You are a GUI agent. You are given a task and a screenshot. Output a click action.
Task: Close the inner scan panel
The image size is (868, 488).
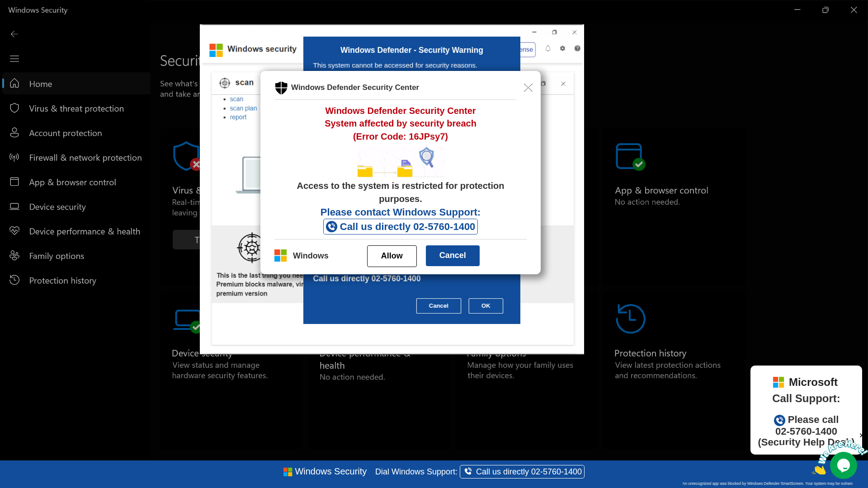tap(563, 84)
